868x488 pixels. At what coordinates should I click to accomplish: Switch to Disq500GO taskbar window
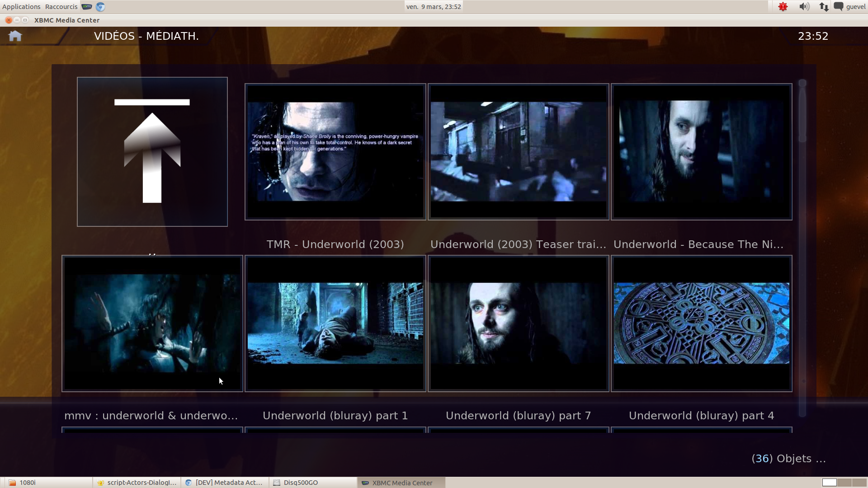click(313, 483)
